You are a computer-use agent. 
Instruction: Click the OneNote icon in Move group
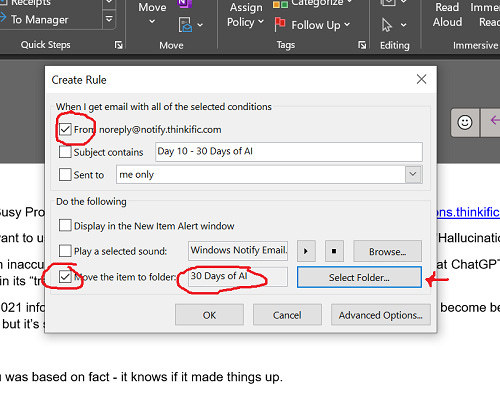(x=185, y=3)
